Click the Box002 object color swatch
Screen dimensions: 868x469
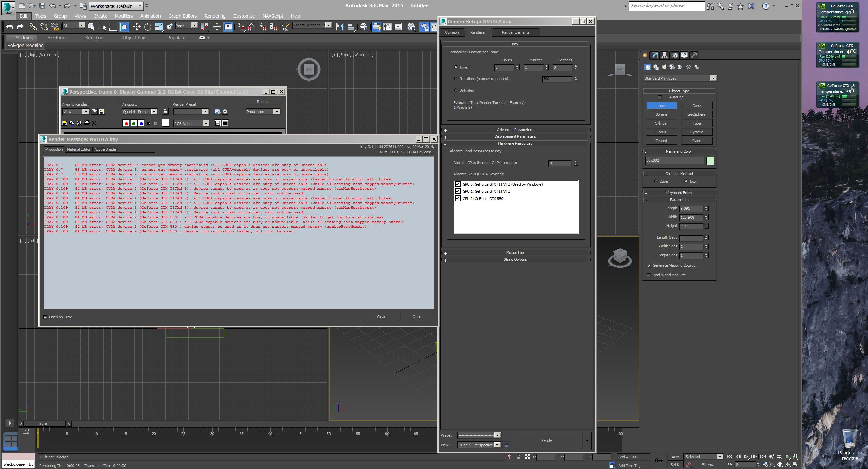[710, 161]
